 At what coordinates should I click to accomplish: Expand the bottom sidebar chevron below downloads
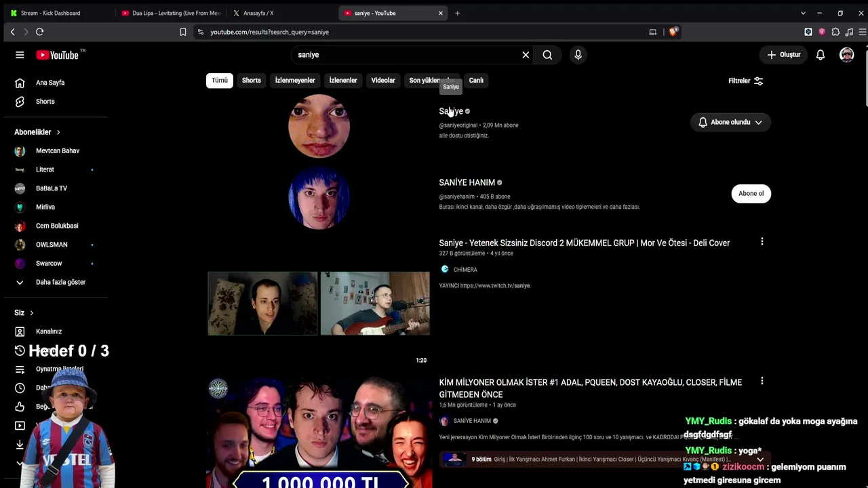click(20, 464)
